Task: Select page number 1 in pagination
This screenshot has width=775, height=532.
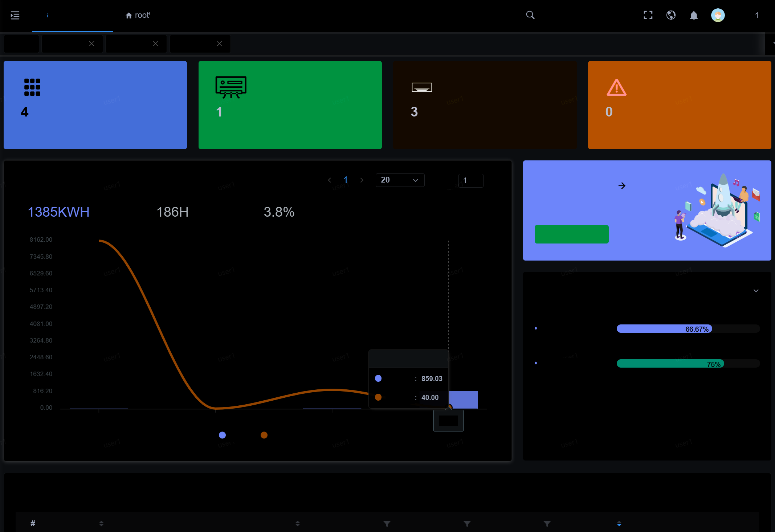Action: 346,180
